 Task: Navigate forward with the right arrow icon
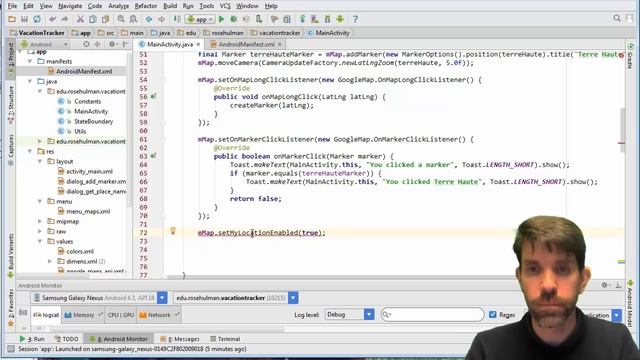162,19
